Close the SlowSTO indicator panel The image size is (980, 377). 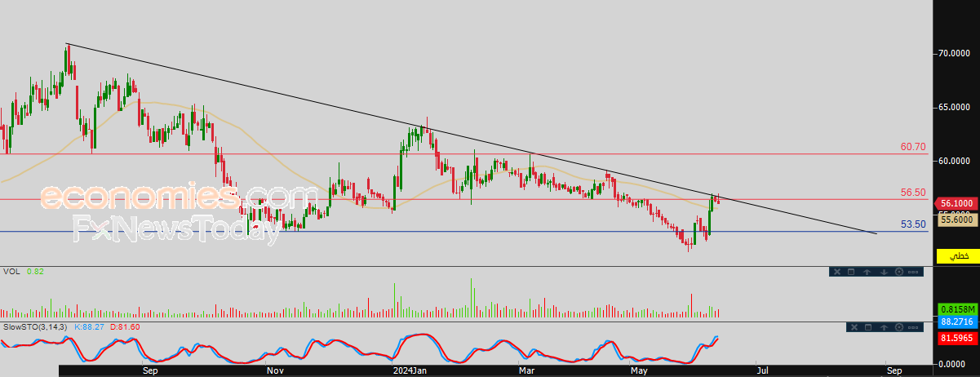(854, 327)
